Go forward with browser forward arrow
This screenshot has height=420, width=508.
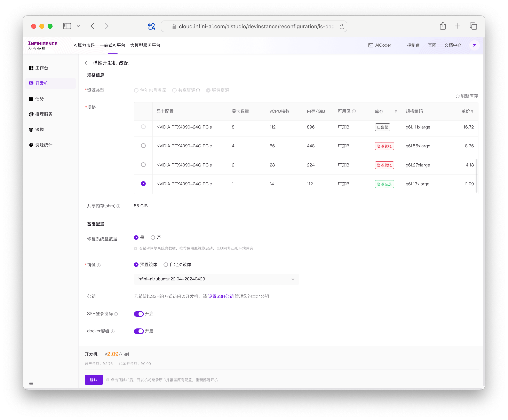click(107, 26)
